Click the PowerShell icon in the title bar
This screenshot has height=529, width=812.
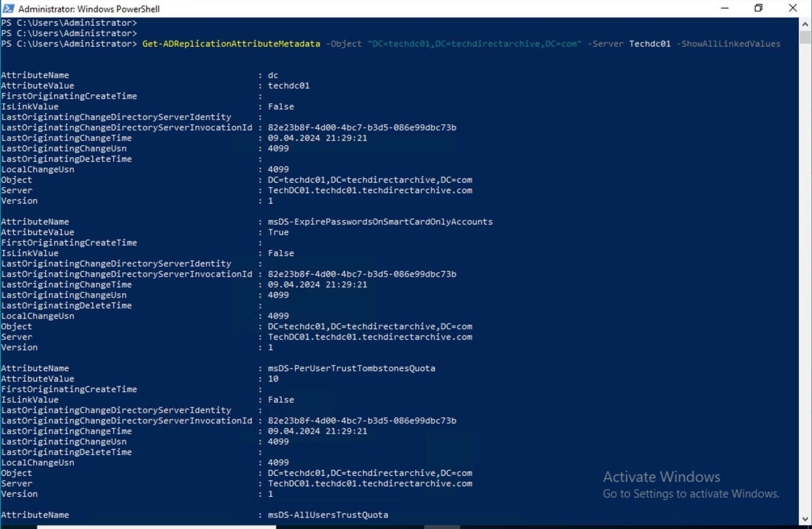[x=8, y=8]
